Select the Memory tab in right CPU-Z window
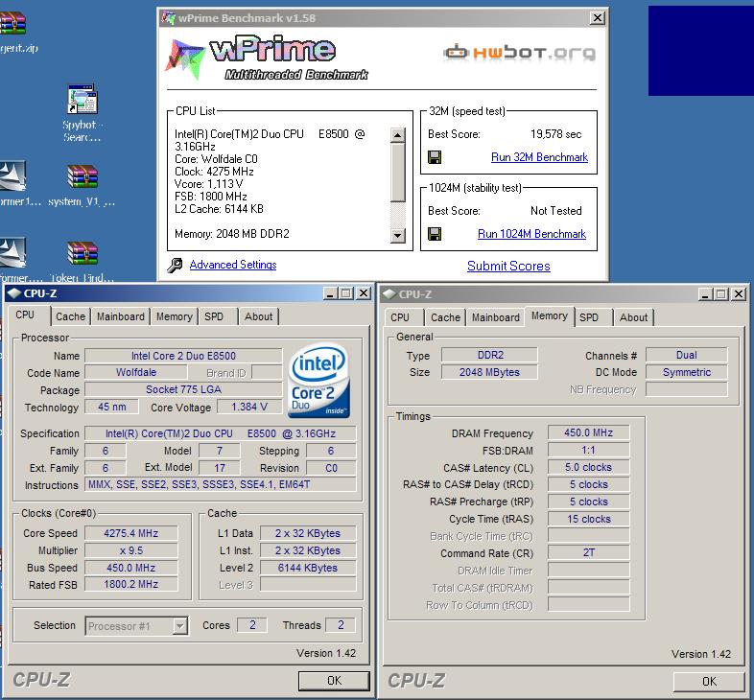The height and width of the screenshot is (700, 754). [x=549, y=315]
